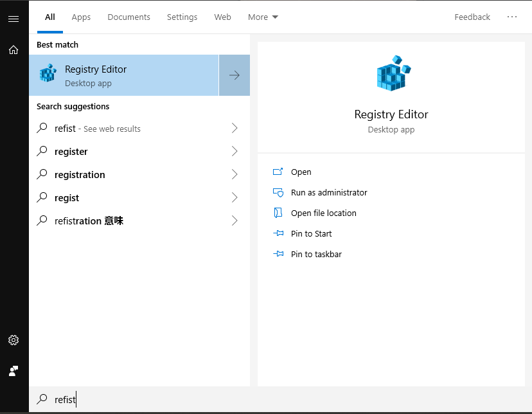The image size is (532, 414).
Task: Select the 'registration' search suggestion
Action: pos(139,174)
